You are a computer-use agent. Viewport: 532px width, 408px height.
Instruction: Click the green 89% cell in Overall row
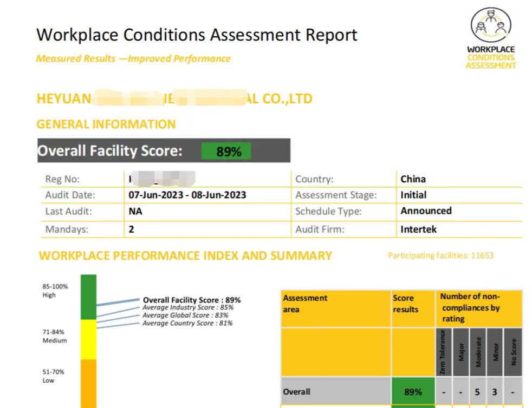(413, 391)
